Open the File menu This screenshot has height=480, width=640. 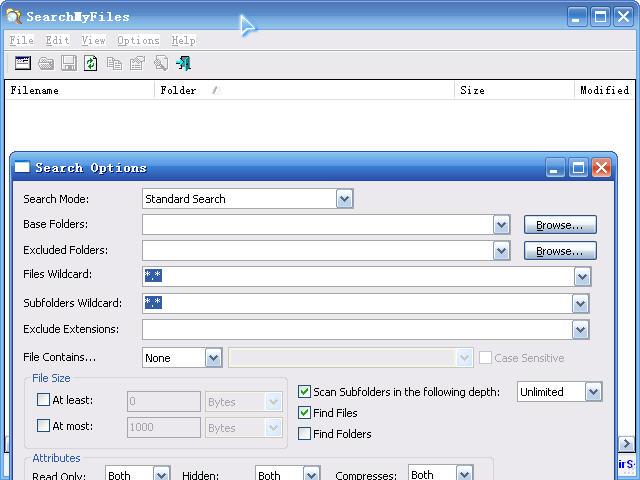21,40
